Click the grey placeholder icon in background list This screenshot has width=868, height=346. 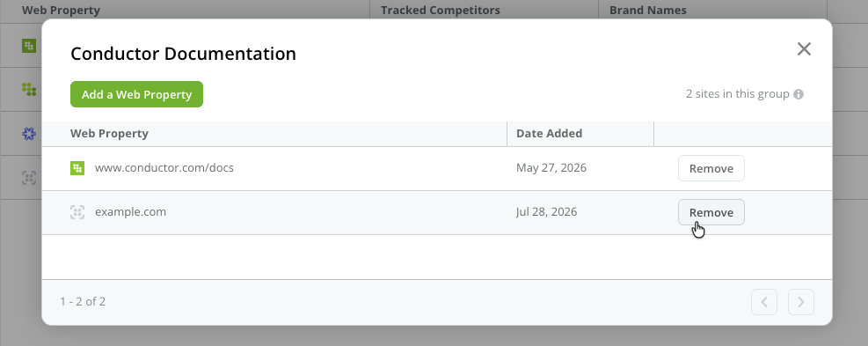click(x=29, y=178)
